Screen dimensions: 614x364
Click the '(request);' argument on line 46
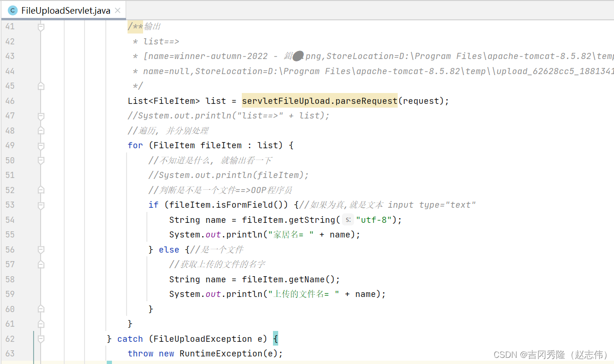[x=424, y=101]
